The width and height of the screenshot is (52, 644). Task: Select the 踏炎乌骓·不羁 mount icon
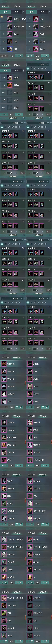[x=10, y=19]
